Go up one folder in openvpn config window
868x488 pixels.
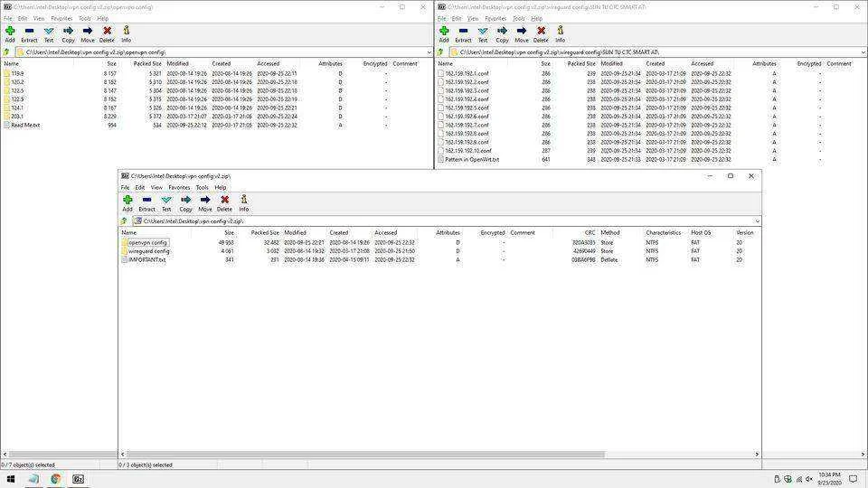[6, 52]
